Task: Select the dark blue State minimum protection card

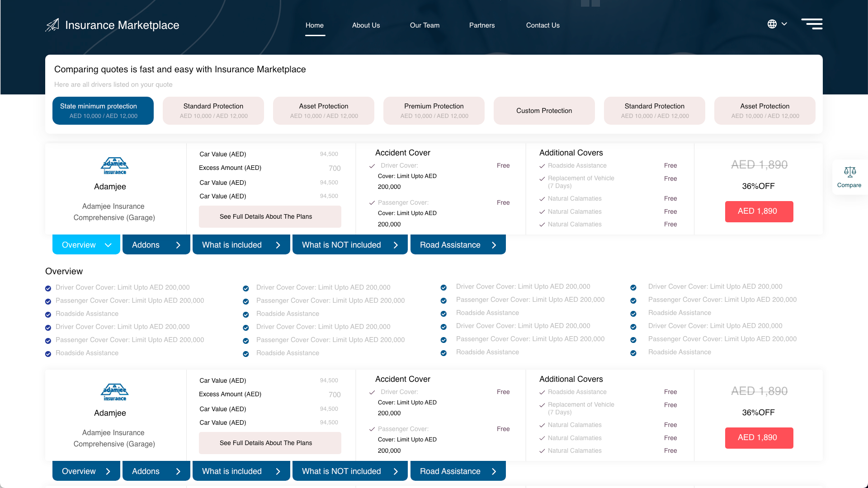Action: click(103, 111)
